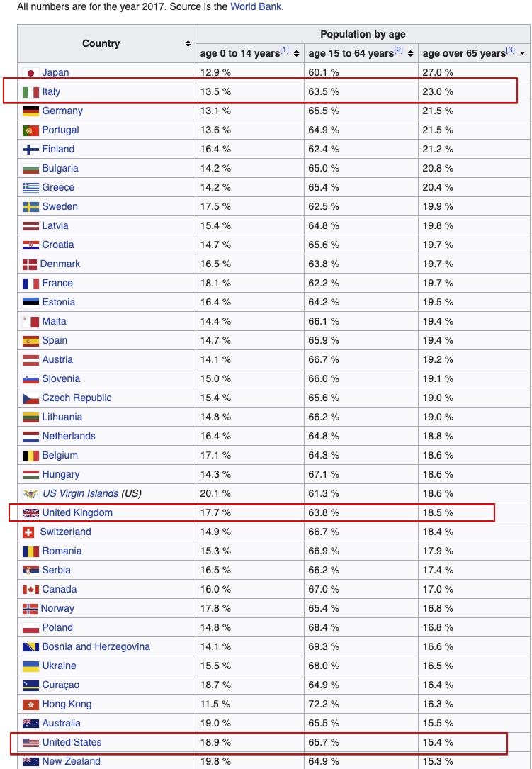Viewport: 532px width, 769px height.
Task: Click the United States flag icon
Action: (x=30, y=743)
